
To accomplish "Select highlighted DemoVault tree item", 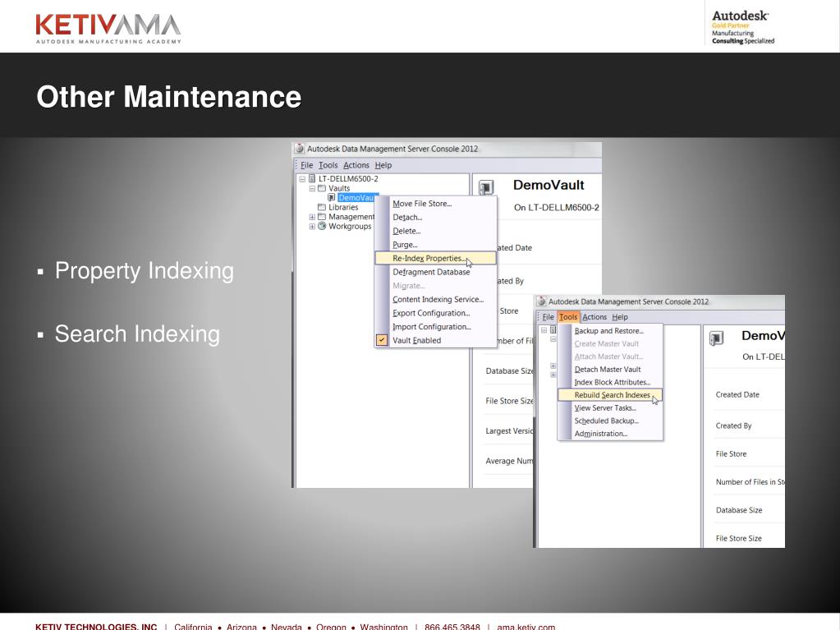I will (x=358, y=198).
